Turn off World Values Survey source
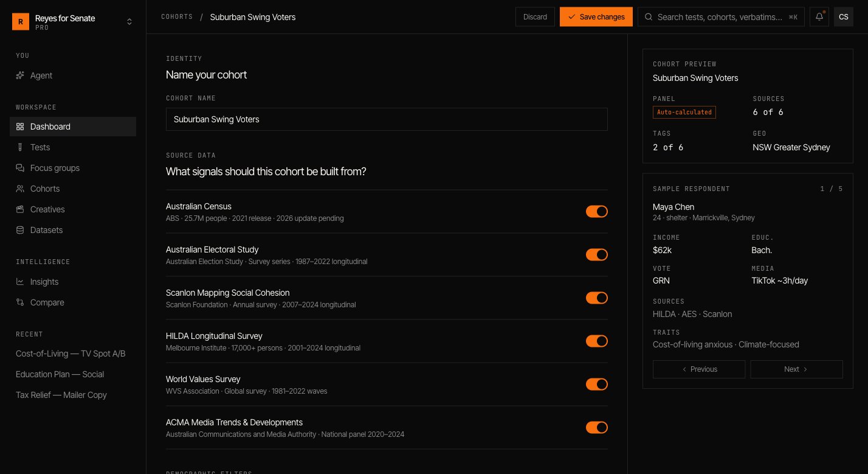 click(x=597, y=384)
